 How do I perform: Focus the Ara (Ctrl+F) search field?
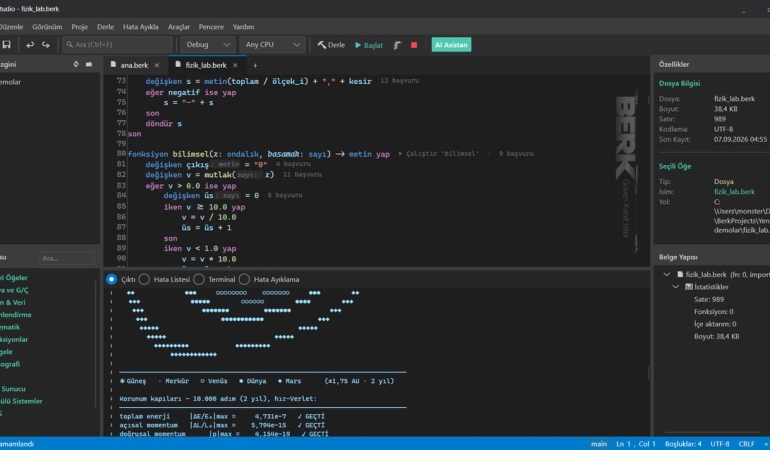click(118, 45)
